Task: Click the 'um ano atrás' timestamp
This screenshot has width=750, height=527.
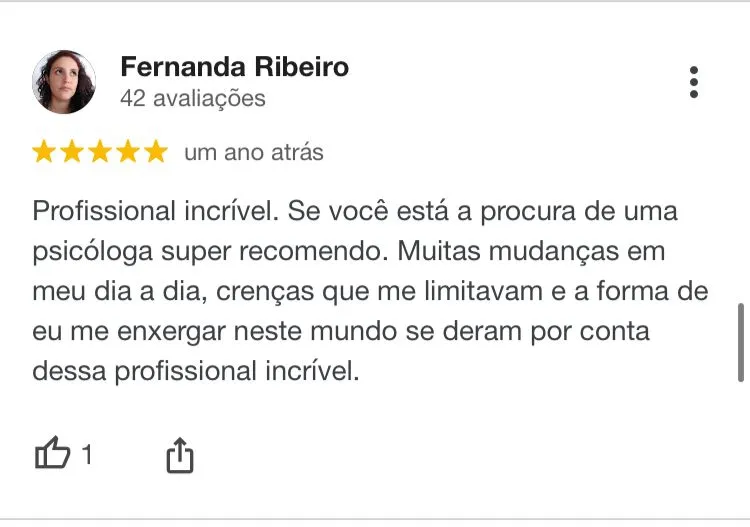Action: click(253, 153)
